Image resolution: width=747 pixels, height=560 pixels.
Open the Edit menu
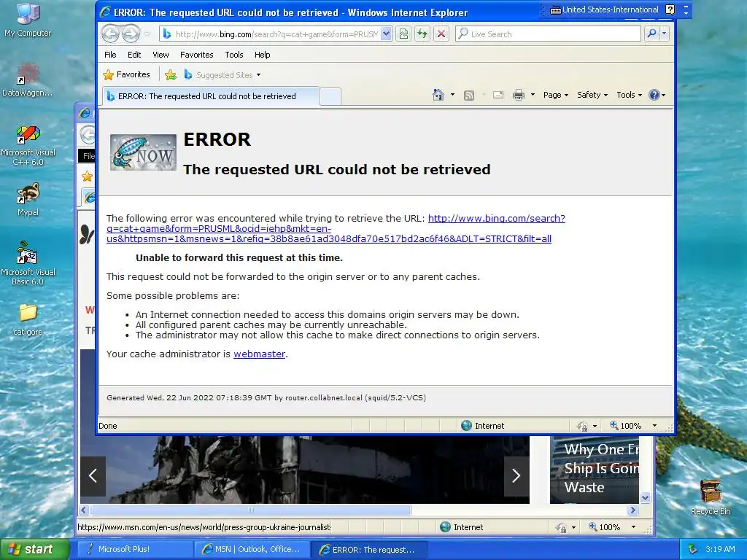click(134, 55)
